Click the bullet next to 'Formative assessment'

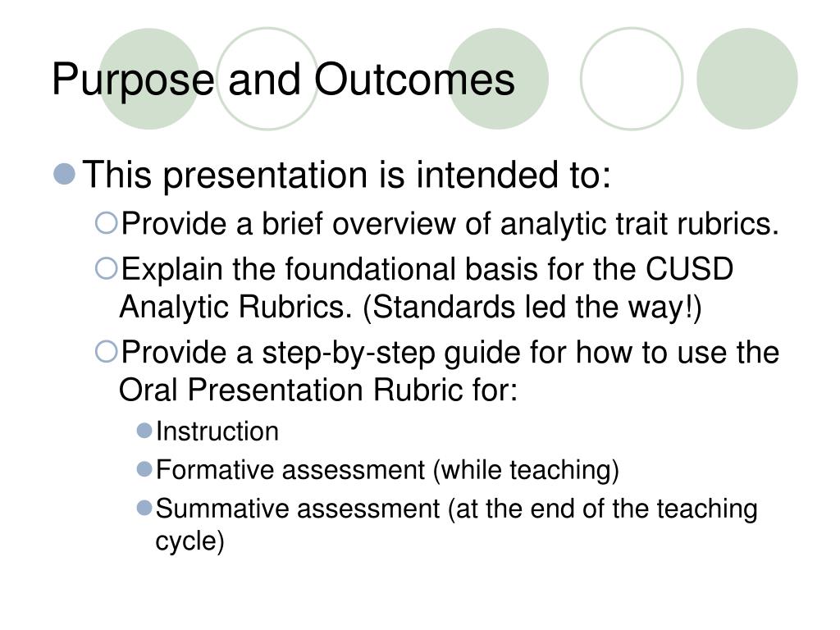pyautogui.click(x=144, y=469)
